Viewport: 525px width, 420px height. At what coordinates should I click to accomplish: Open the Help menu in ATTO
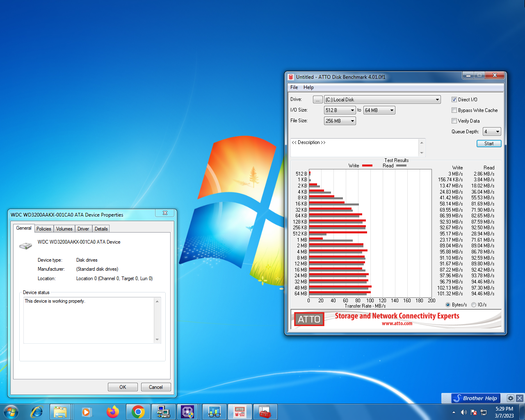pos(308,87)
